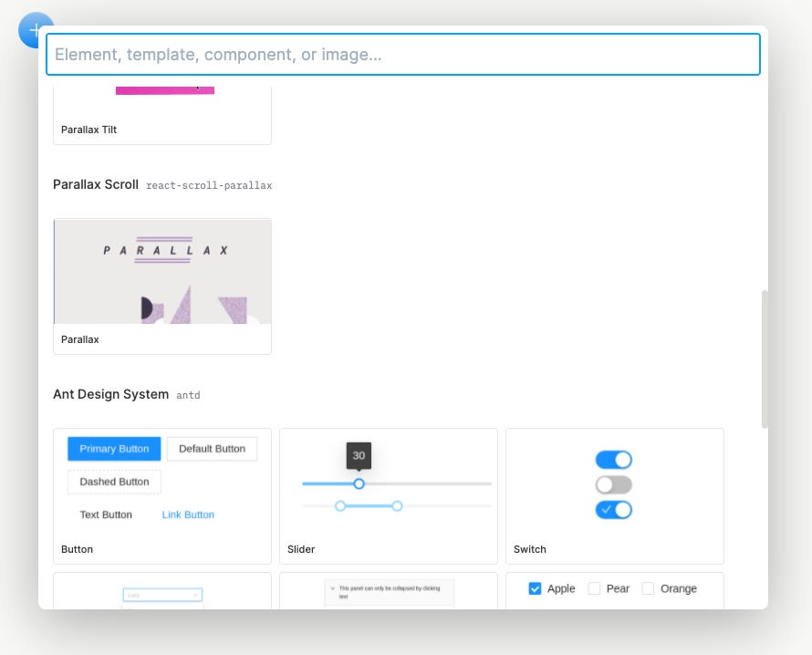Click the Link Button link
The width and height of the screenshot is (812, 655).
(x=188, y=515)
